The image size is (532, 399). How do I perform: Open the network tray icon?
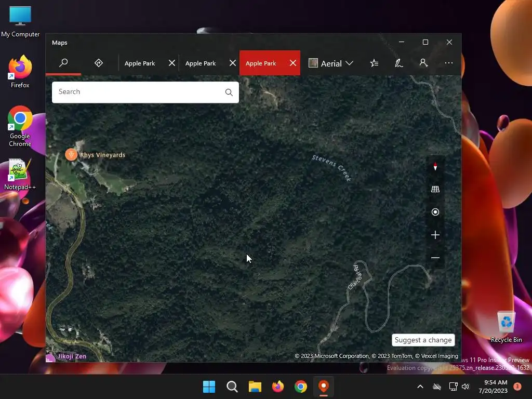pyautogui.click(x=453, y=387)
